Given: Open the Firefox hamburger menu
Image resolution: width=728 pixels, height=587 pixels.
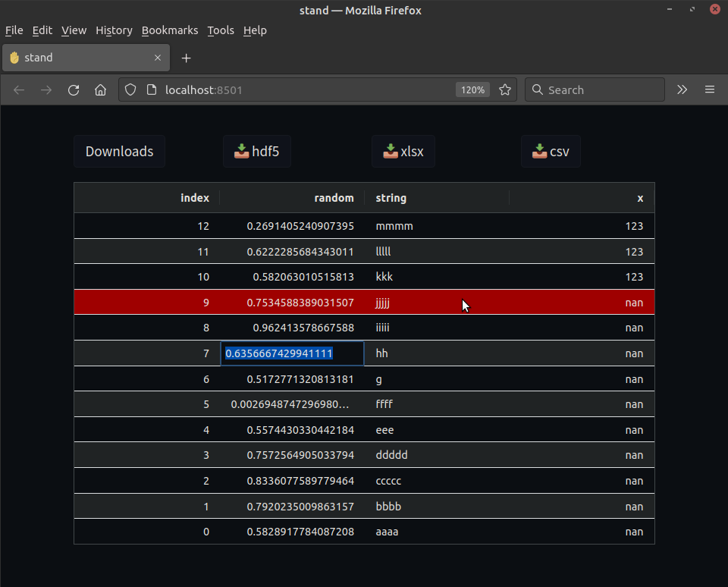Looking at the screenshot, I should [x=710, y=89].
